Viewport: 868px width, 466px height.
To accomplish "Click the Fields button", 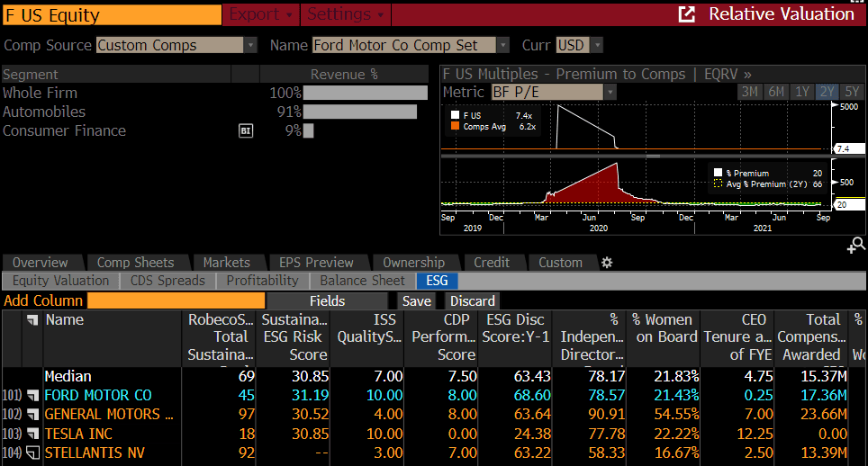I will point(327,301).
